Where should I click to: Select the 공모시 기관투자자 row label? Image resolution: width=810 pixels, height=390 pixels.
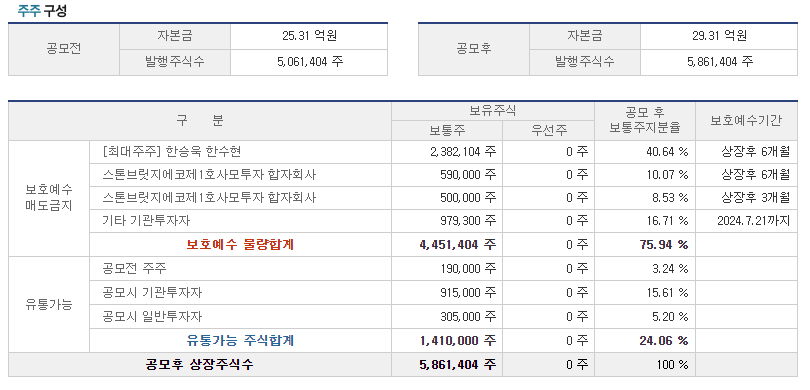[x=152, y=292]
